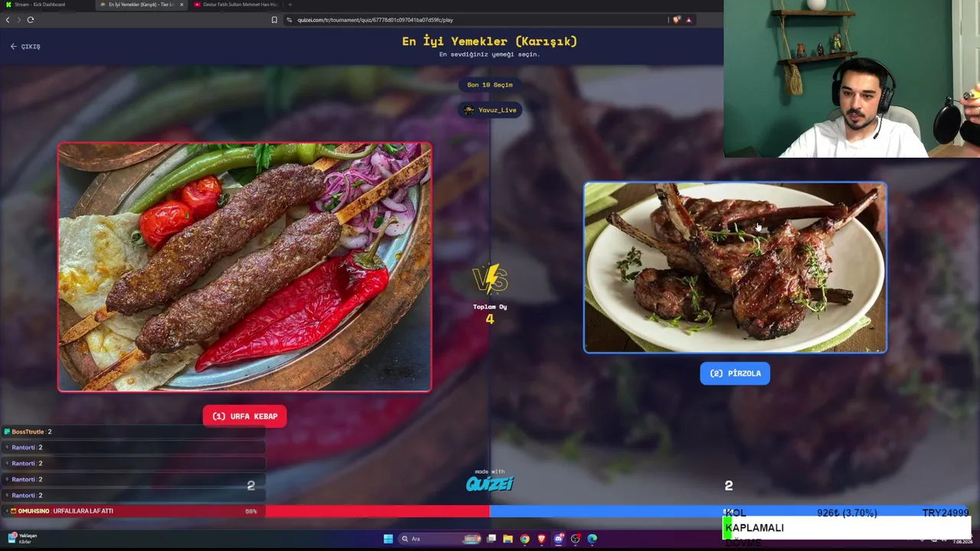The width and height of the screenshot is (980, 551).
Task: Open File Explorer from the taskbar
Action: click(508, 539)
